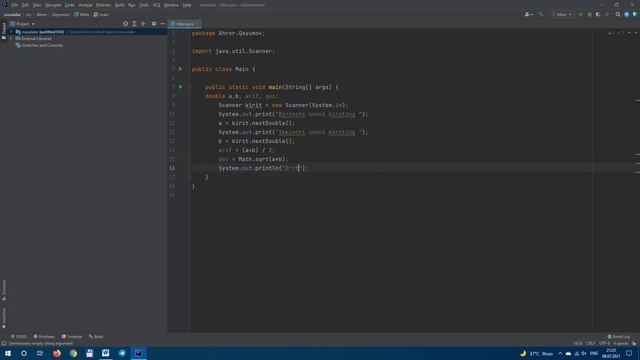
Task: Open the Main run configuration dropdown
Action: pyautogui.click(x=561, y=14)
